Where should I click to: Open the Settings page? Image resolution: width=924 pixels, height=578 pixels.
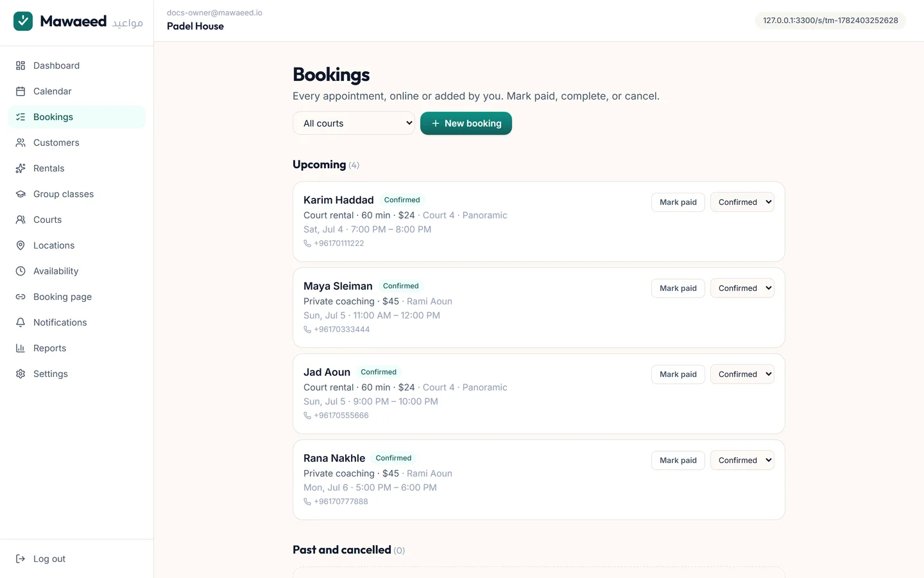click(x=77, y=374)
